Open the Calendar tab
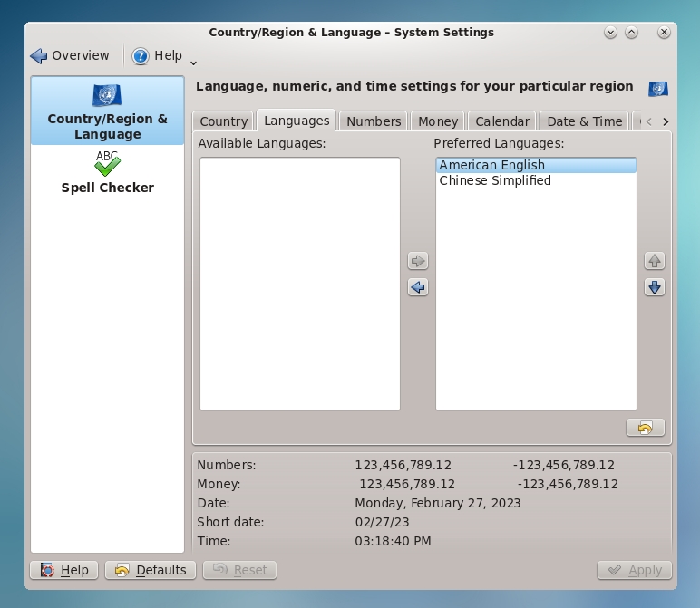This screenshot has height=608, width=700. coord(501,121)
